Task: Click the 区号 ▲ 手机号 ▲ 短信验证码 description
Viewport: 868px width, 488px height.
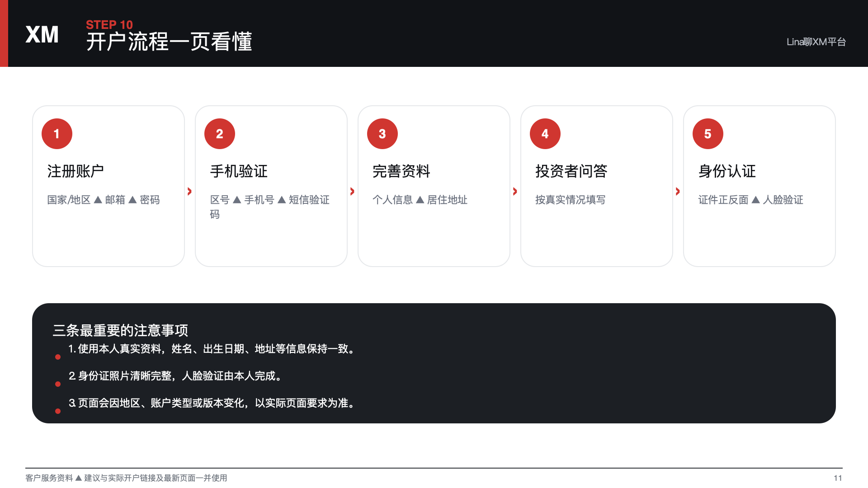Action: pos(270,207)
